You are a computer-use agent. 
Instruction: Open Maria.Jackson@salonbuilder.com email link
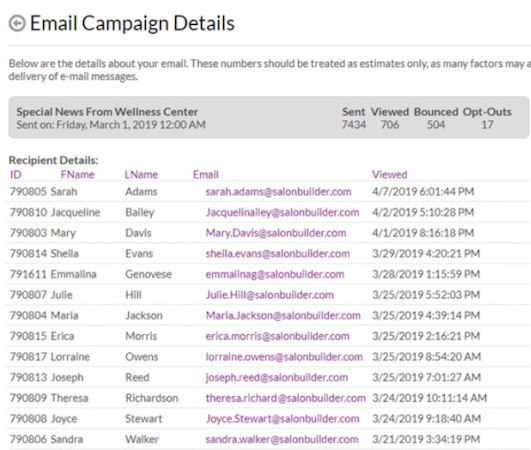click(283, 316)
